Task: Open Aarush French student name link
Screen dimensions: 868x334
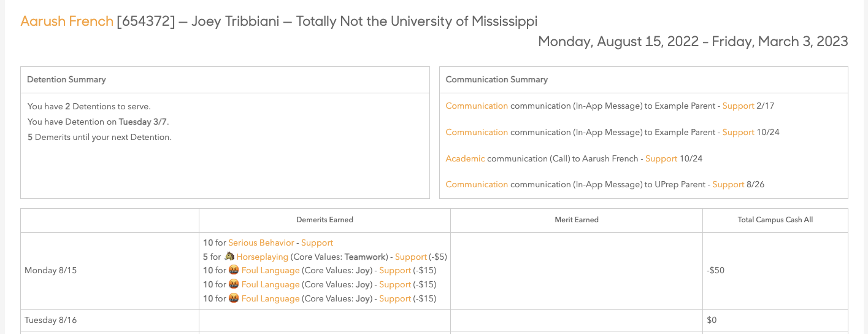Action: point(67,21)
